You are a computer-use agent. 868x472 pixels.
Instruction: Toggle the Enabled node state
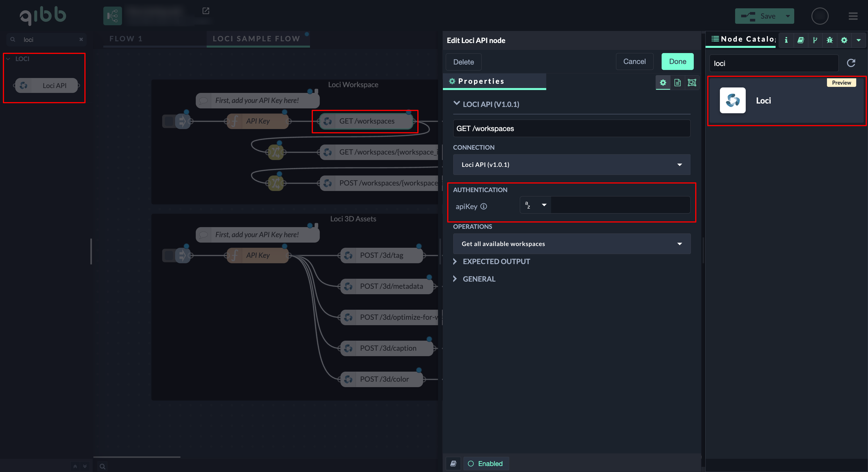(x=486, y=464)
